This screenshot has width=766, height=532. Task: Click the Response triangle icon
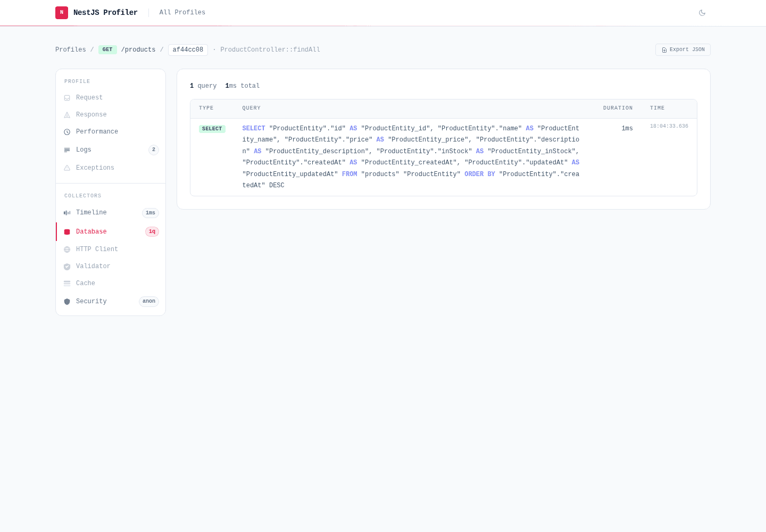(67, 115)
